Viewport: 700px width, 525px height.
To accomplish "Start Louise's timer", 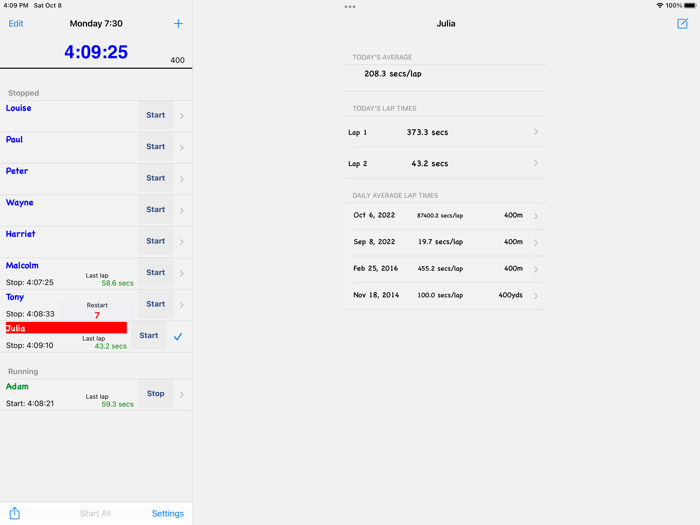I will [x=155, y=115].
